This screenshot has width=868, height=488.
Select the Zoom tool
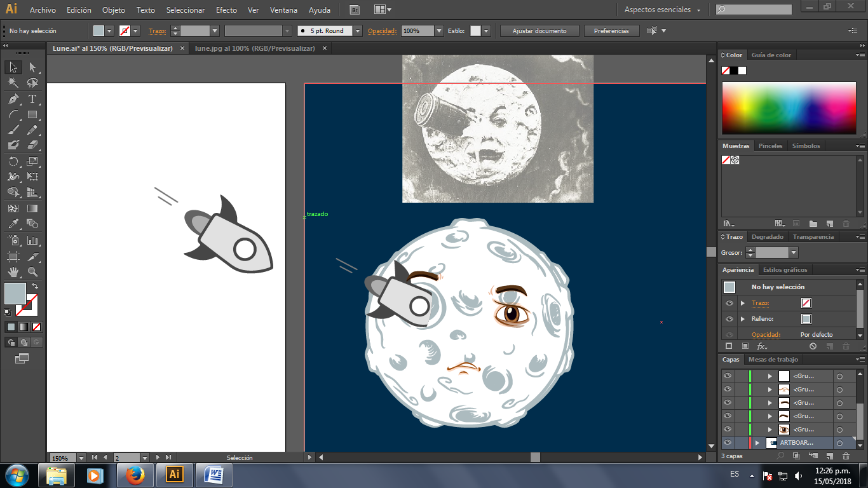pyautogui.click(x=32, y=272)
